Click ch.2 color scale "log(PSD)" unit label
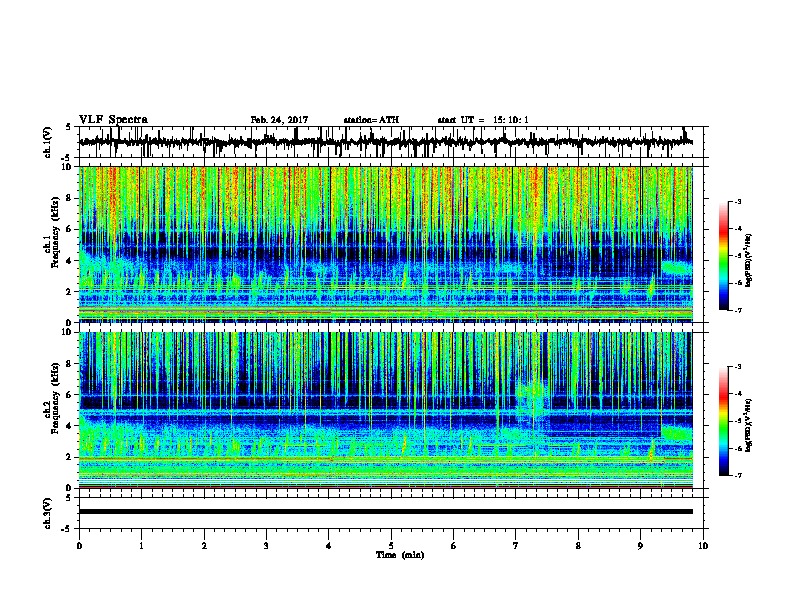Viewport: 792px width, 612px height. coord(748,425)
